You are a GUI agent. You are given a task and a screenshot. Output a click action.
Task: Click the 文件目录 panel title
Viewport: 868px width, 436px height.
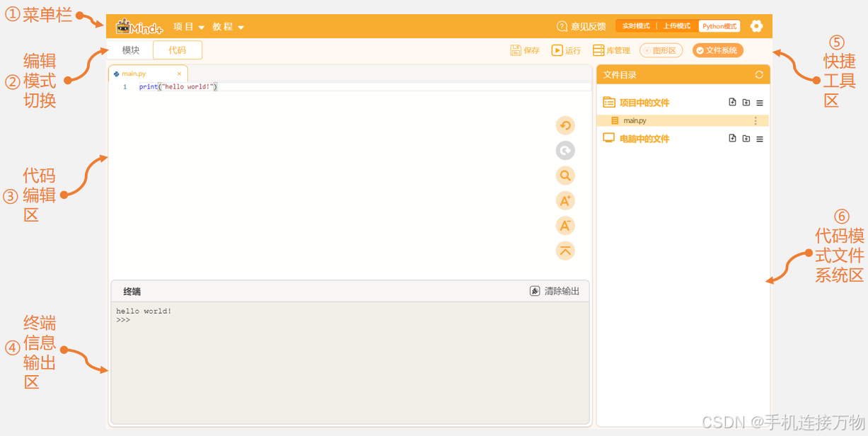pyautogui.click(x=620, y=75)
